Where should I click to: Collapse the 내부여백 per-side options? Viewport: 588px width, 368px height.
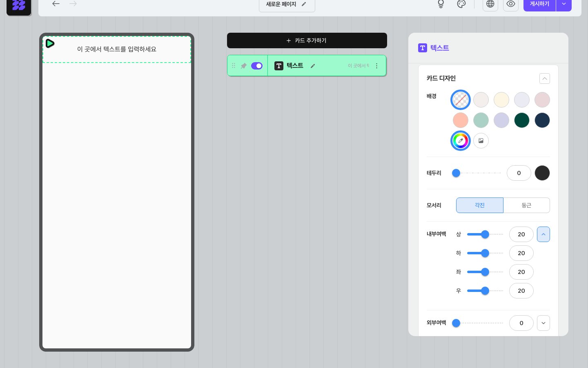pyautogui.click(x=543, y=234)
